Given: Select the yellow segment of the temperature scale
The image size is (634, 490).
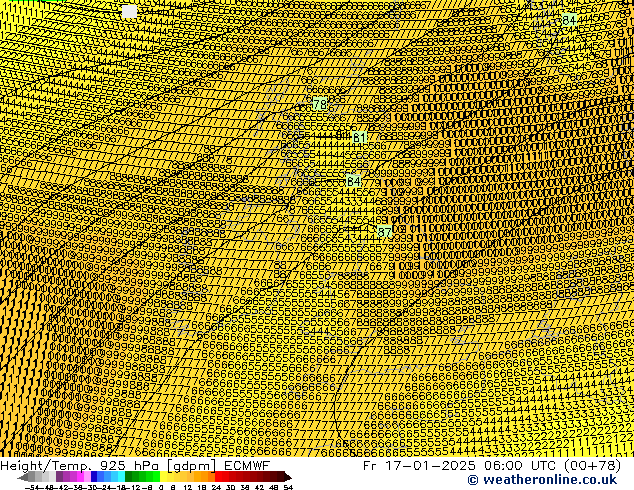Looking at the screenshot, I should click(x=163, y=477).
